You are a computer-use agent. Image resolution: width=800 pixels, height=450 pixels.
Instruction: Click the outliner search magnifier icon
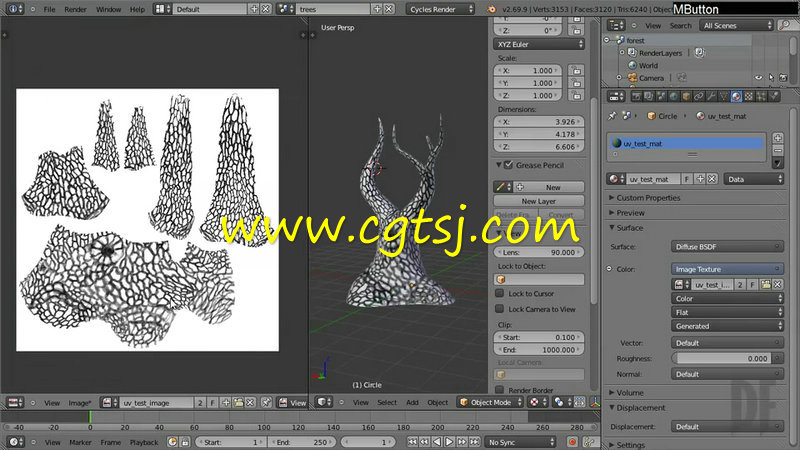tap(784, 26)
